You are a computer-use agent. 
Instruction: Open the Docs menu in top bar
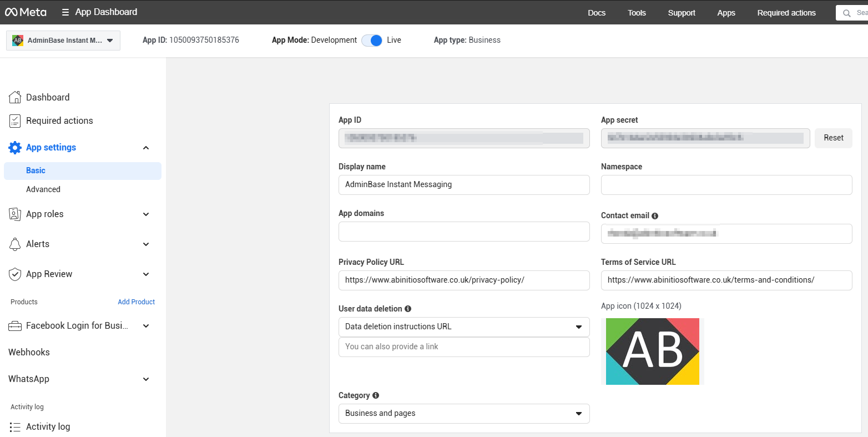click(597, 13)
